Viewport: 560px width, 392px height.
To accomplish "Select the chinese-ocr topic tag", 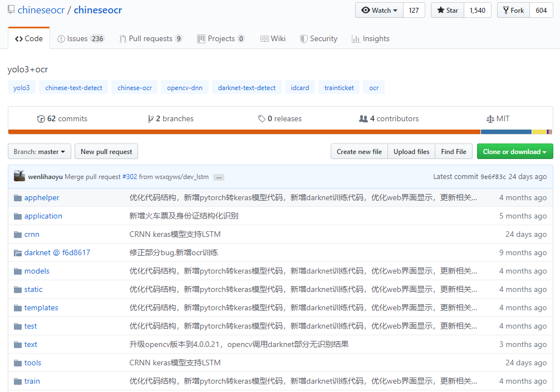I will 135,88.
